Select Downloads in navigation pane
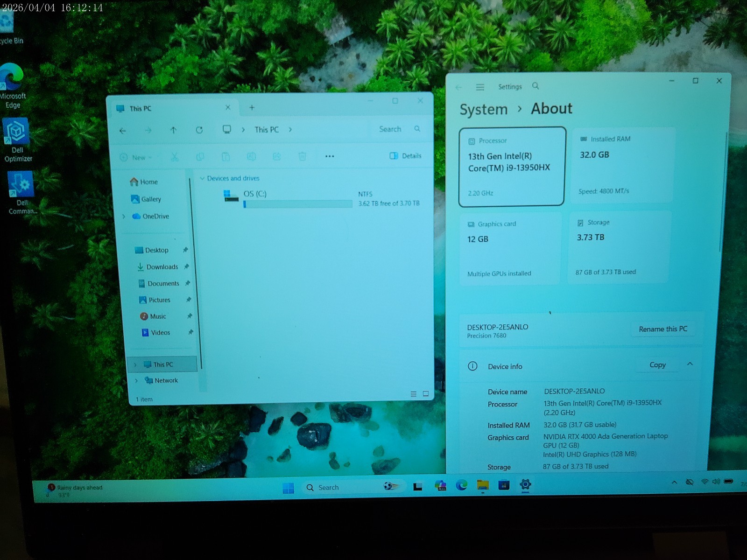 162,267
